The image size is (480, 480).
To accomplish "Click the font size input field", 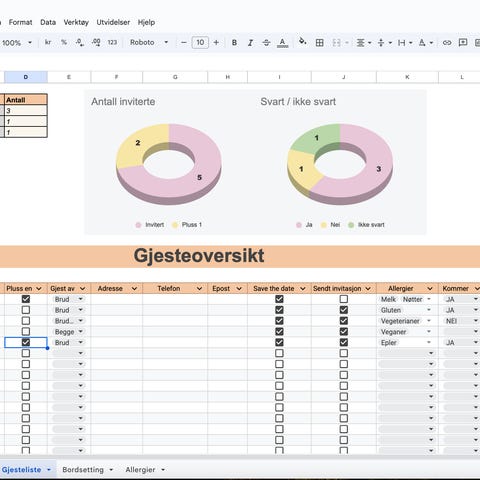I will (x=200, y=42).
